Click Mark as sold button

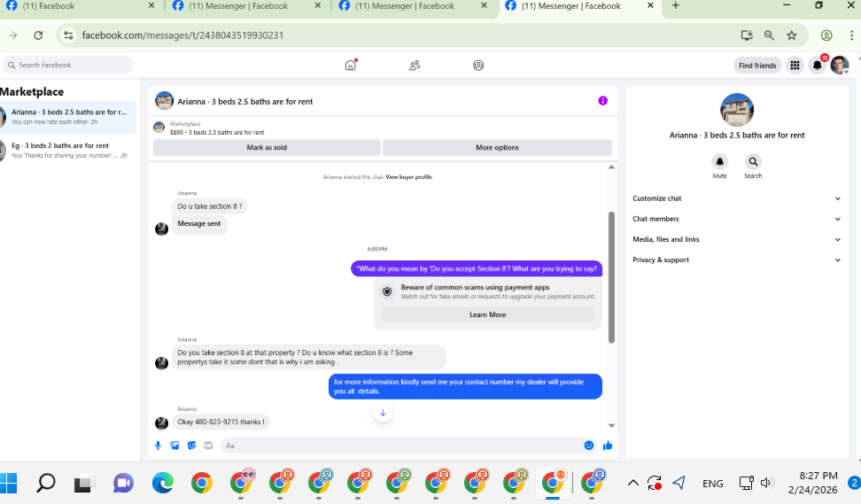click(x=267, y=147)
